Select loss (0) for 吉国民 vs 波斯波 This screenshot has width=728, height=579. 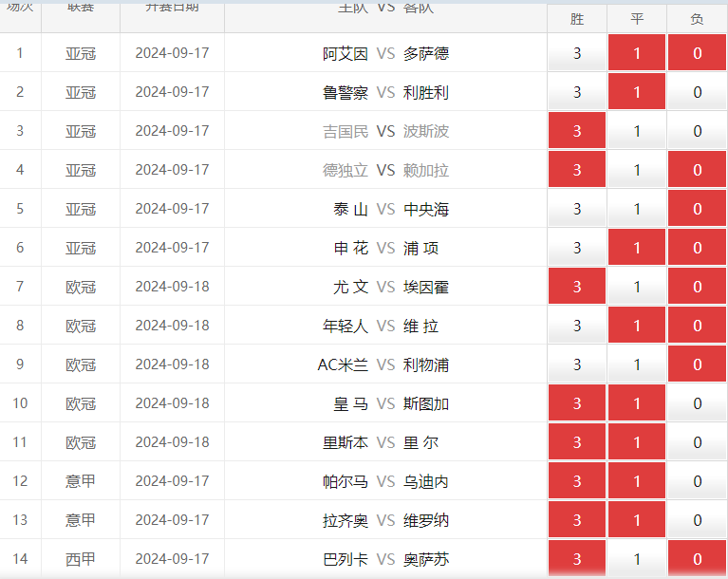coord(697,131)
